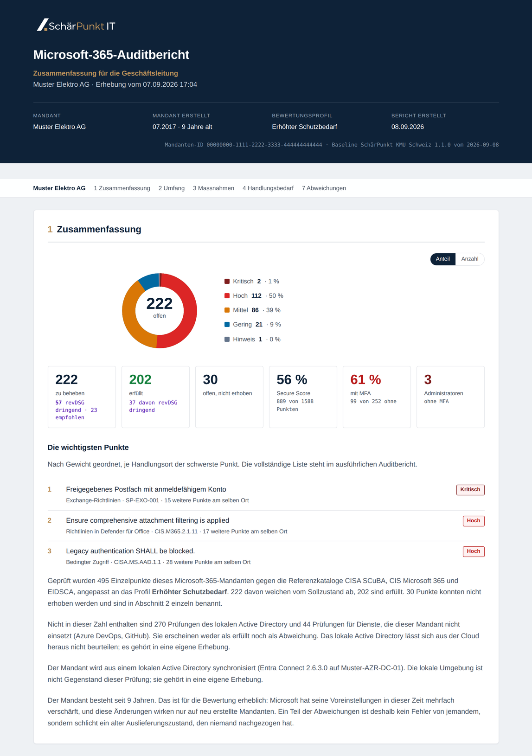Click '57 revDSG dringend · 23 empfohlen' text

[77, 410]
